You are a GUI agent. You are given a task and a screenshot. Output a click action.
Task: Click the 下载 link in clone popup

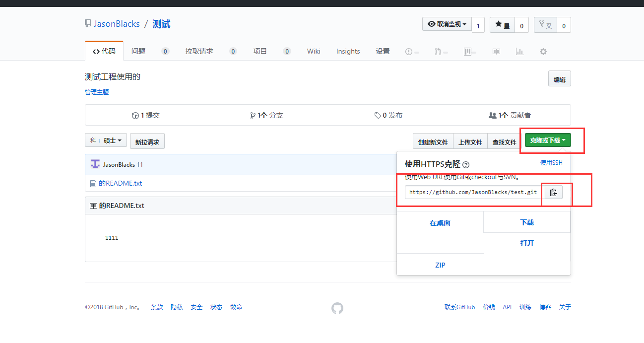pos(527,222)
